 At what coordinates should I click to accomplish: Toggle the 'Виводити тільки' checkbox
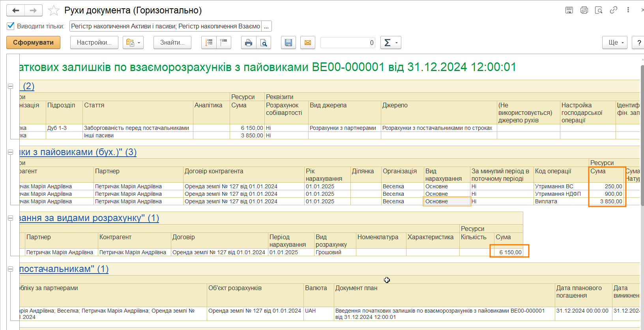click(11, 26)
